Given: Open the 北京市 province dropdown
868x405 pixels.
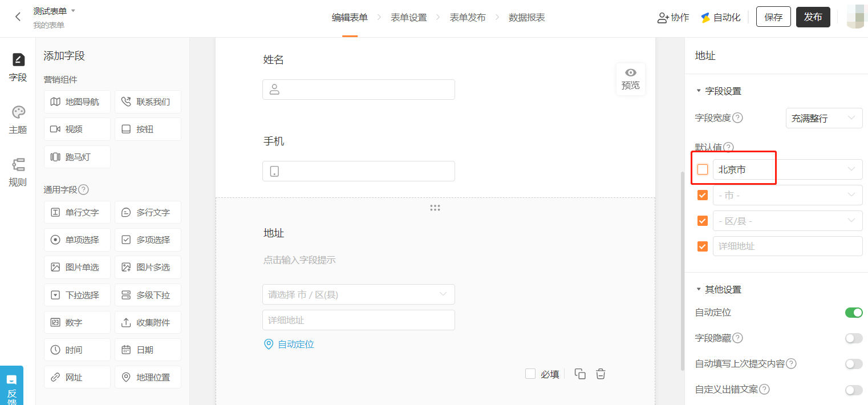Looking at the screenshot, I should coord(788,169).
